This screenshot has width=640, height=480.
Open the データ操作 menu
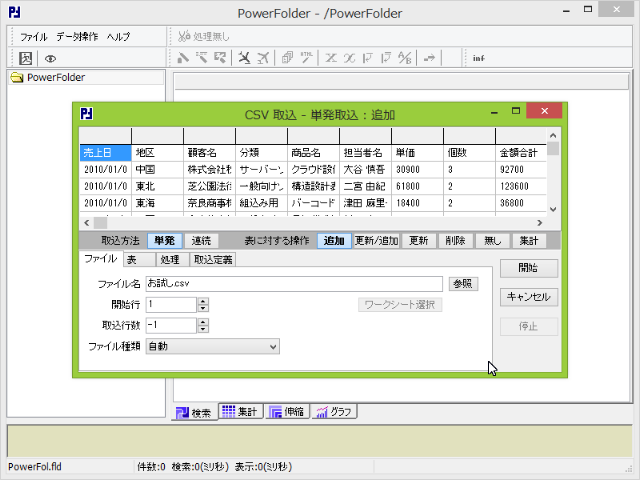pos(77,37)
